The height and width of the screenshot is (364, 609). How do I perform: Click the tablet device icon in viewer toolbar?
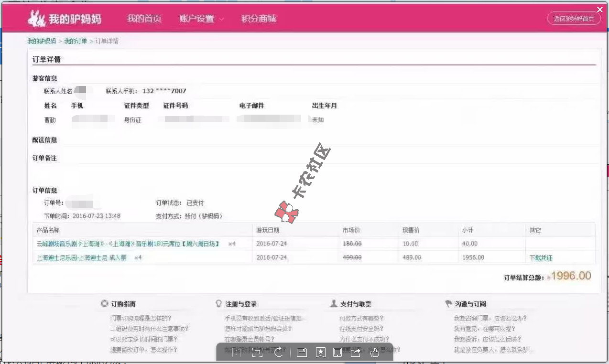click(337, 353)
